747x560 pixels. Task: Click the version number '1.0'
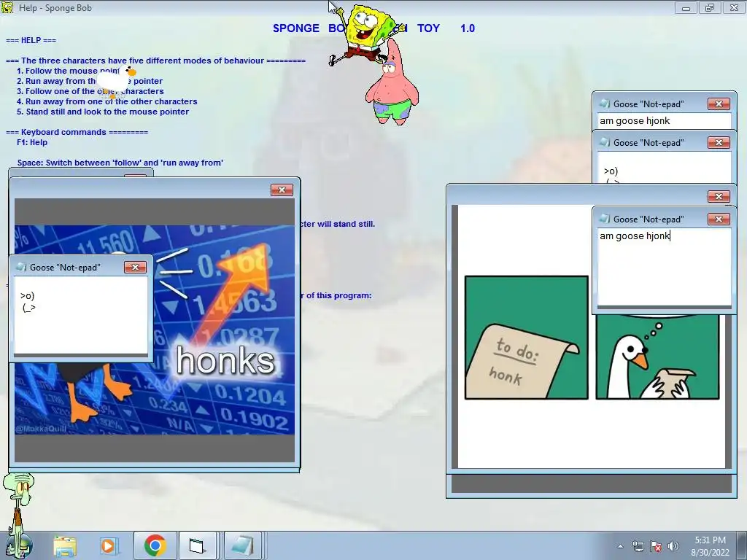[x=468, y=28]
